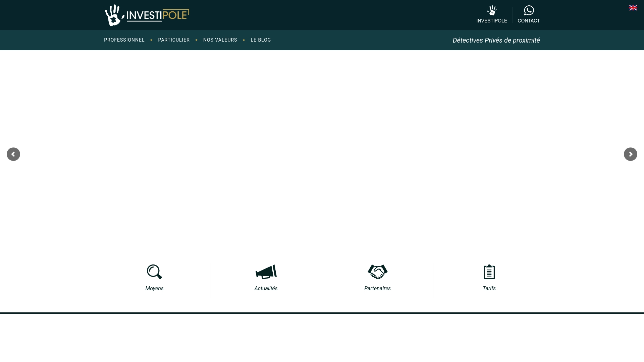Image resolution: width=644 pixels, height=362 pixels.
Task: Open the Tarifs text link
Action: pos(489,289)
